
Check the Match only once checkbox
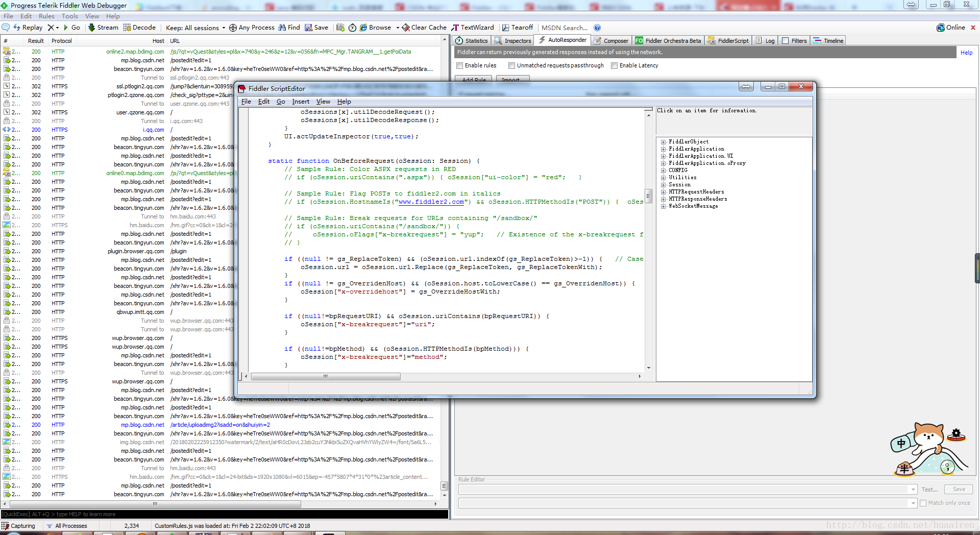click(923, 503)
